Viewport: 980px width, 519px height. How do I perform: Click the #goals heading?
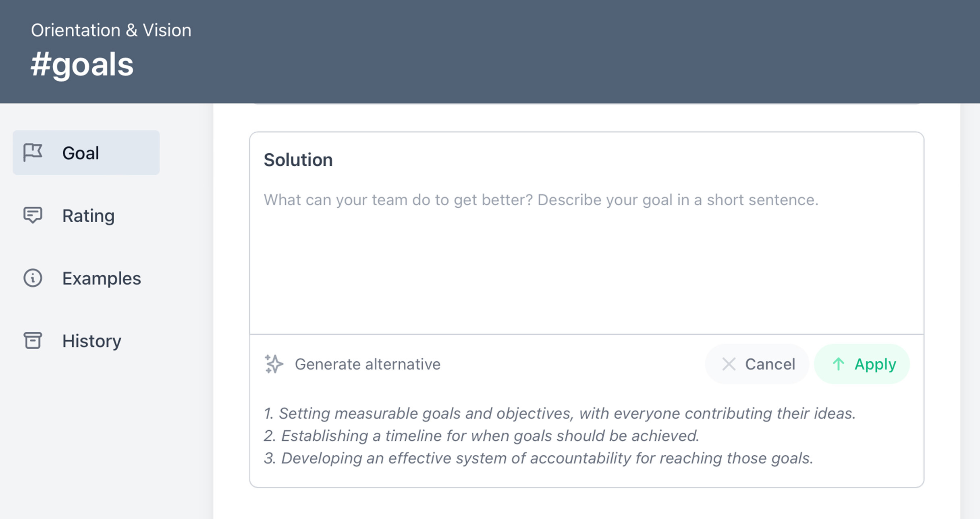click(x=82, y=65)
